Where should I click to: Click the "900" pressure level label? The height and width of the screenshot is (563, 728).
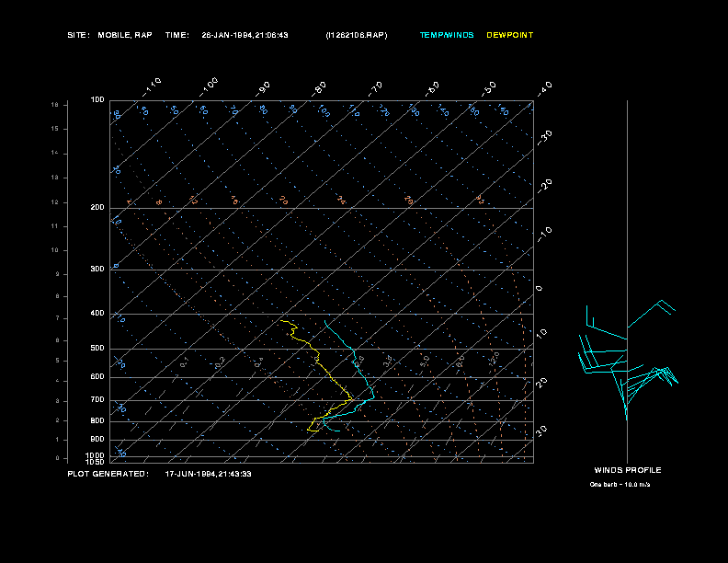click(97, 439)
